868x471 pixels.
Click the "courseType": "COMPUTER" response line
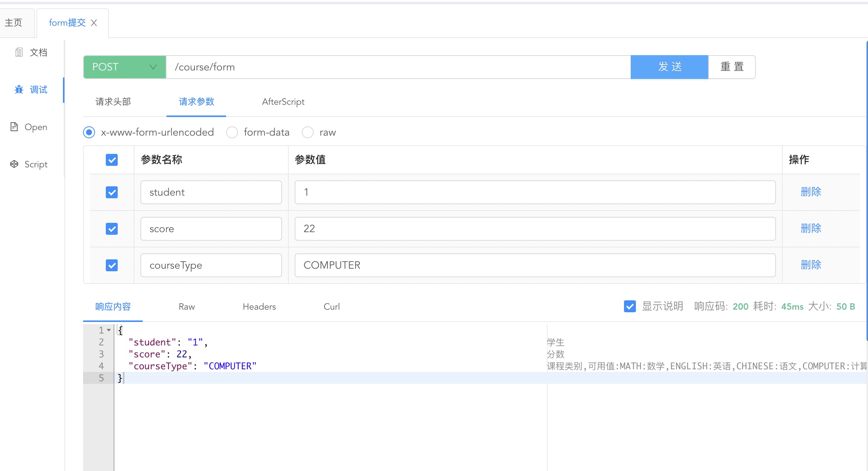pyautogui.click(x=192, y=366)
